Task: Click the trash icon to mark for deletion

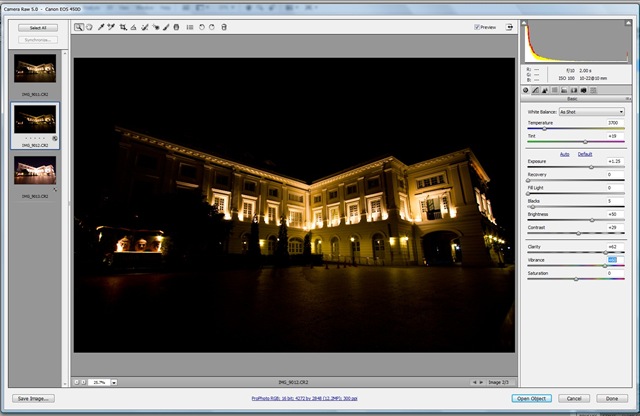Action: (224, 27)
